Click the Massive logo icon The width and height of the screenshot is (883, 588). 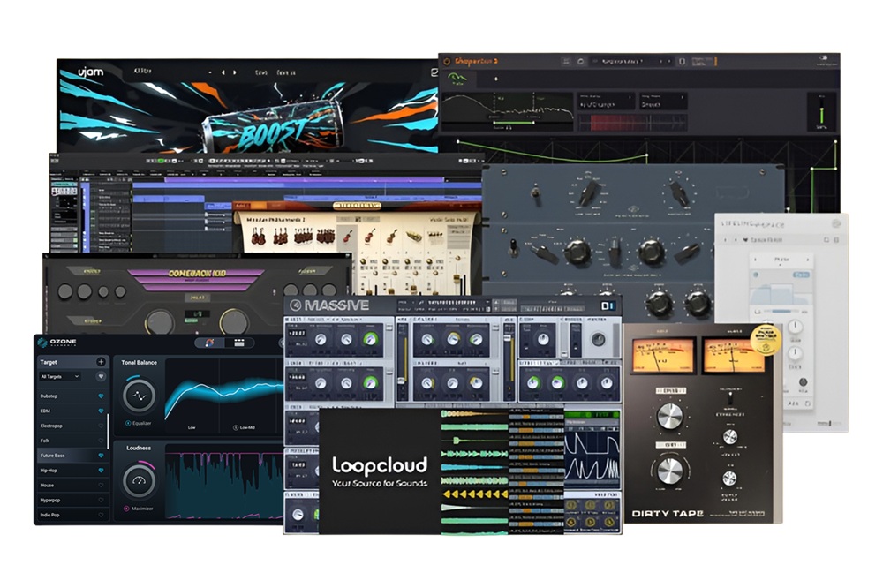coord(298,304)
